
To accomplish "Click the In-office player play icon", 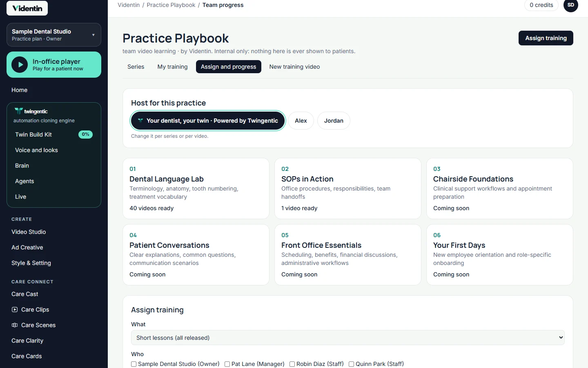I will point(20,65).
